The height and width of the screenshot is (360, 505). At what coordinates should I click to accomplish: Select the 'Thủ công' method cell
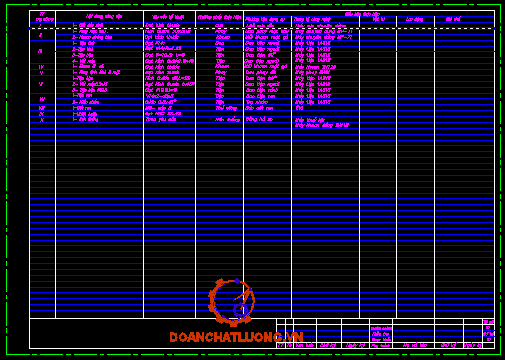(226, 108)
